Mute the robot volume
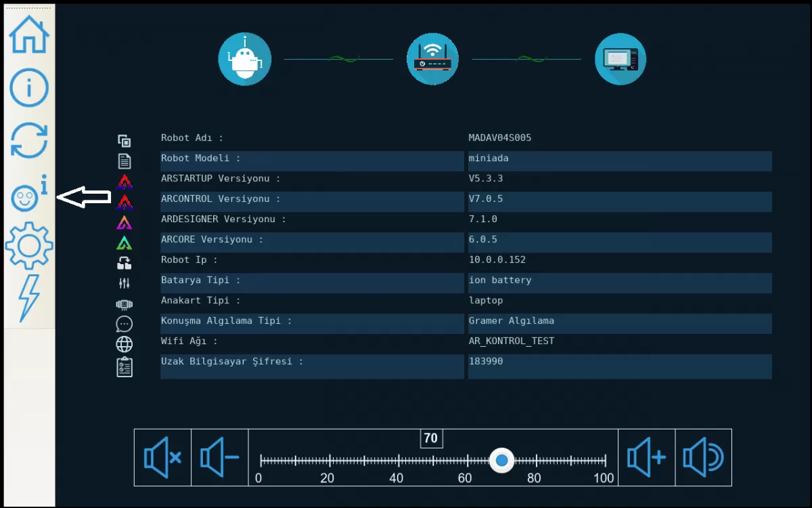Viewport: 812px width, 508px height. pyautogui.click(x=162, y=458)
